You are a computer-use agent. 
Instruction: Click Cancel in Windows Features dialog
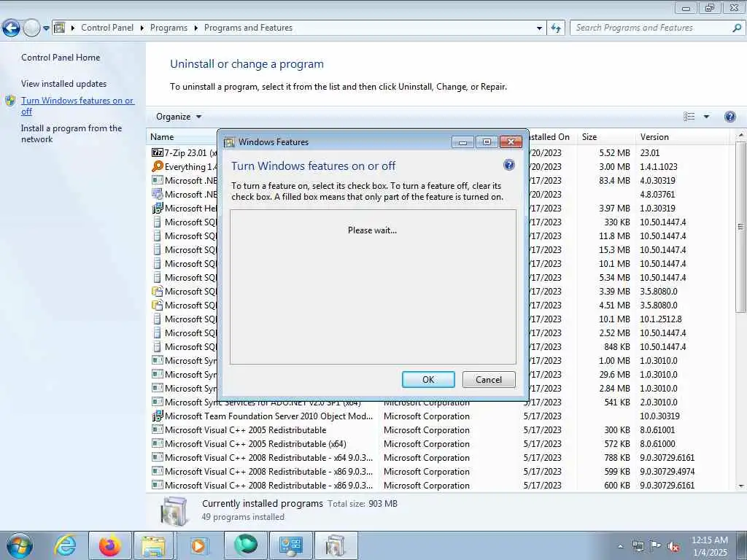489,379
